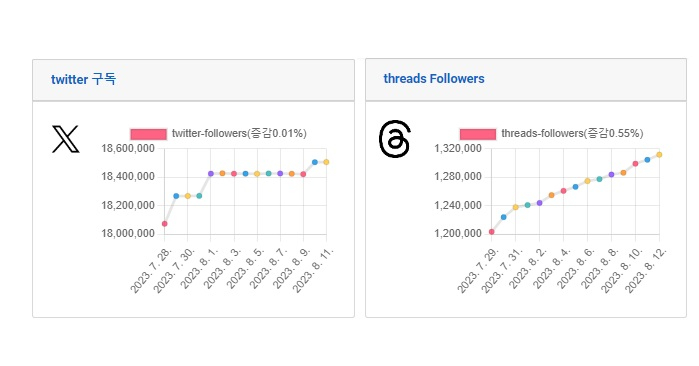Click the 18,600,000 y-axis label

coord(128,148)
